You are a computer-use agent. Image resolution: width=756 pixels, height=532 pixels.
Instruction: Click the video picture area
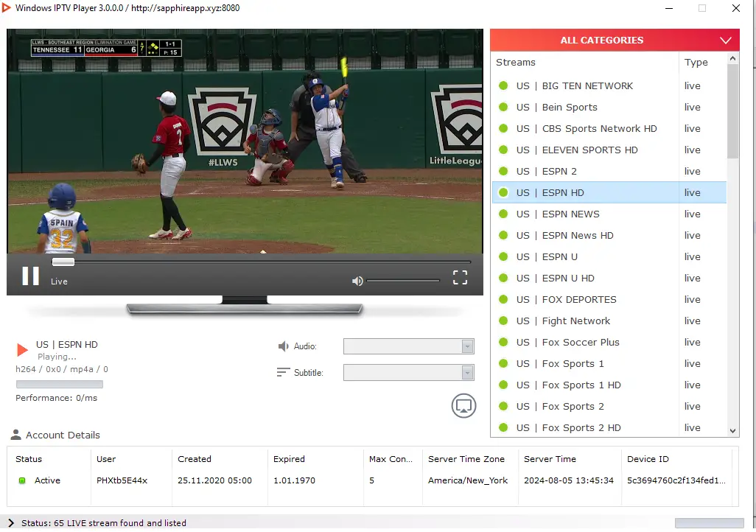click(245, 141)
